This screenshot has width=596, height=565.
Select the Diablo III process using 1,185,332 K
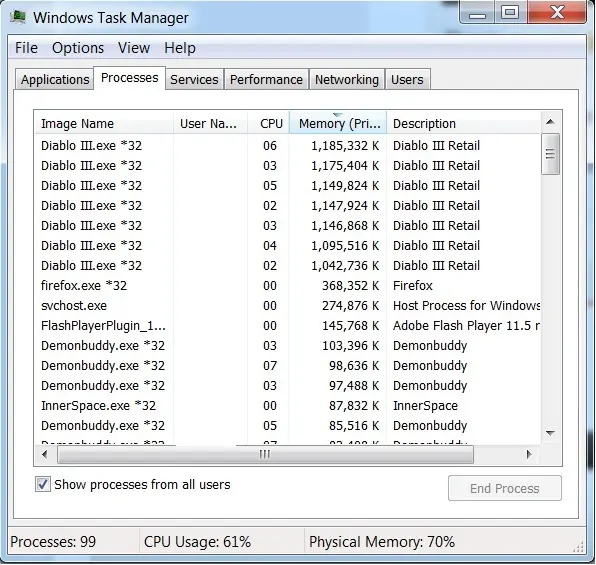(287, 146)
